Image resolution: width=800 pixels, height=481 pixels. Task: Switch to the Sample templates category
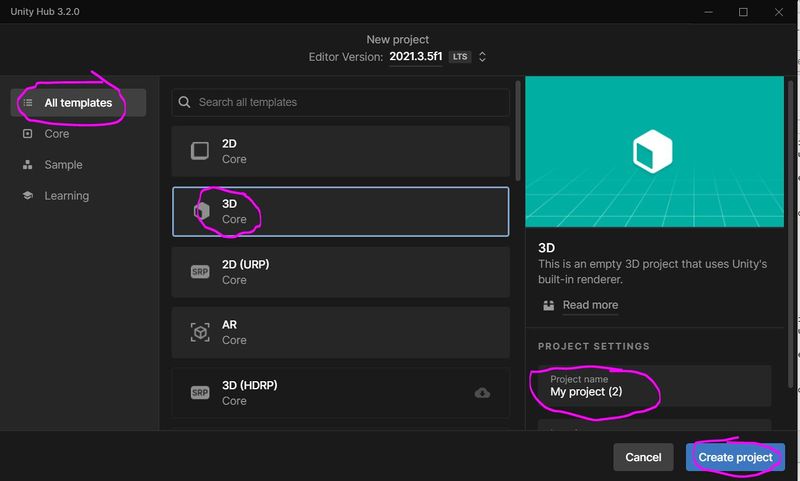pos(63,165)
